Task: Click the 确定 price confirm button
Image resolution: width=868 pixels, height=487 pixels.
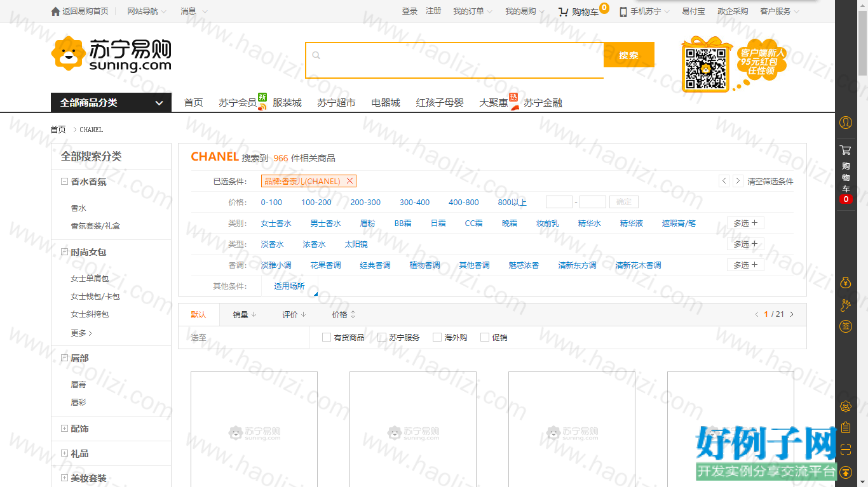Action: point(624,202)
